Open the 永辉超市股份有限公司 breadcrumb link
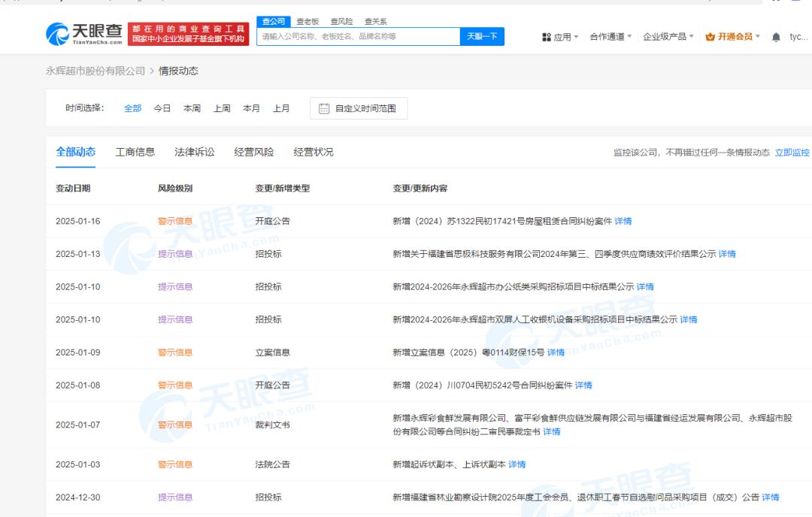This screenshot has width=812, height=517. [x=95, y=71]
